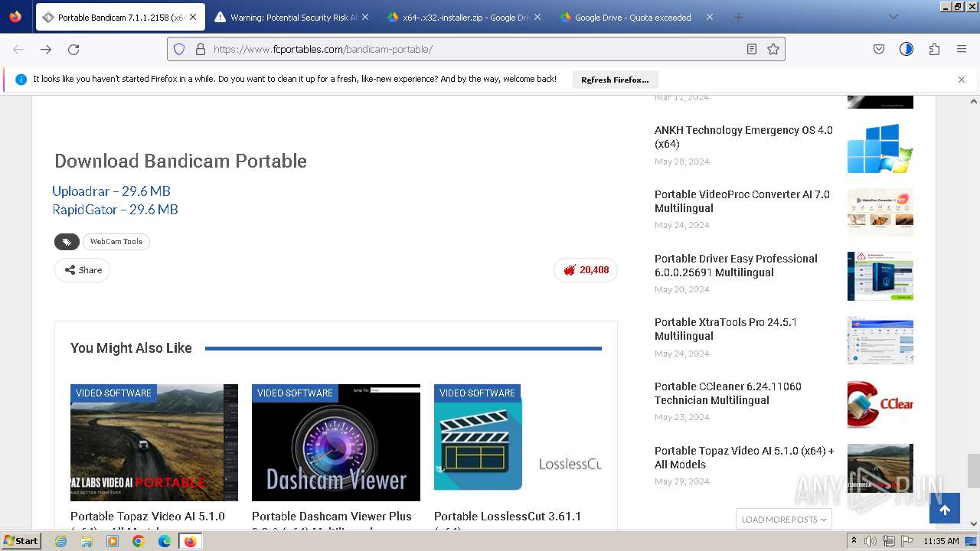Click the Share button
The height and width of the screenshot is (551, 980).
pos(83,270)
